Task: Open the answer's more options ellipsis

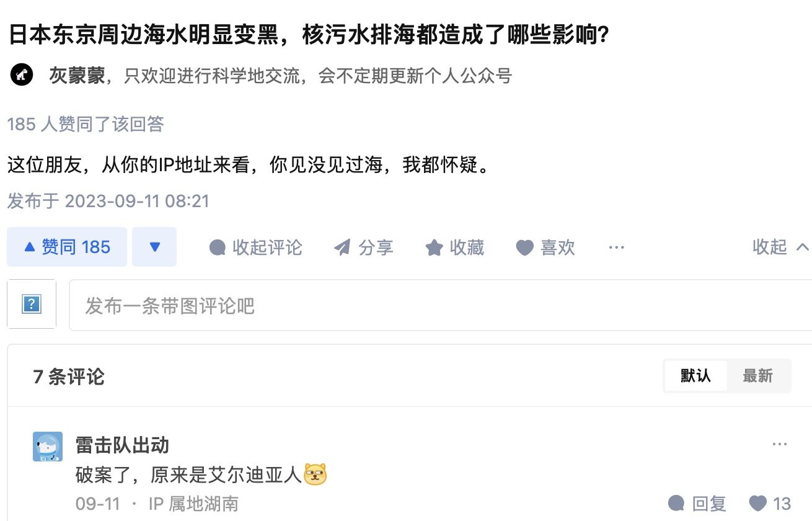Action: click(616, 247)
